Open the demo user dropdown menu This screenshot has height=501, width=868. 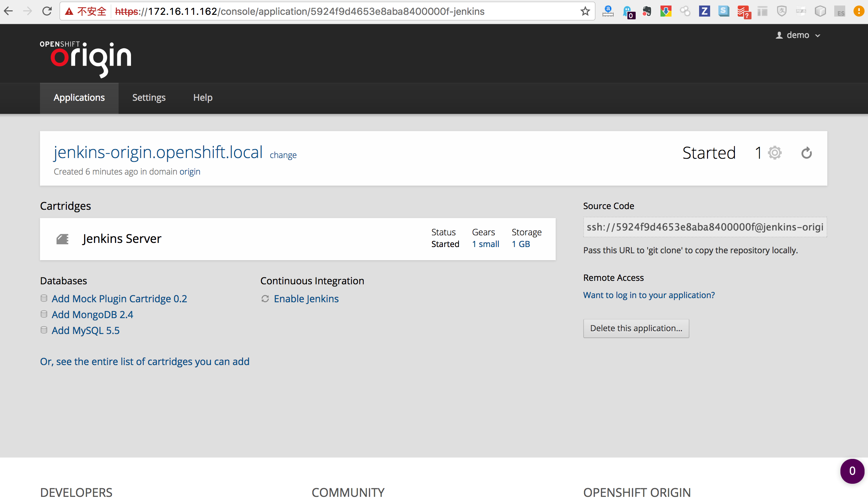coord(798,35)
